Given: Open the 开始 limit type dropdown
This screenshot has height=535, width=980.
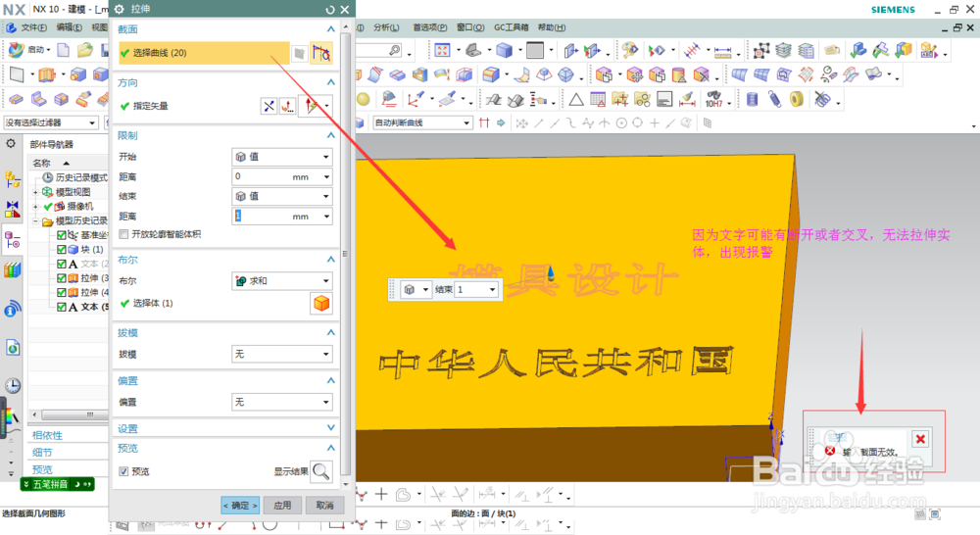Looking at the screenshot, I should [x=282, y=157].
